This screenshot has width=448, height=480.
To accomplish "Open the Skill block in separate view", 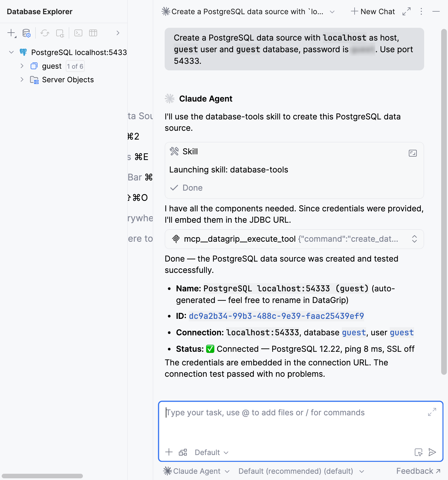I will coord(413,153).
